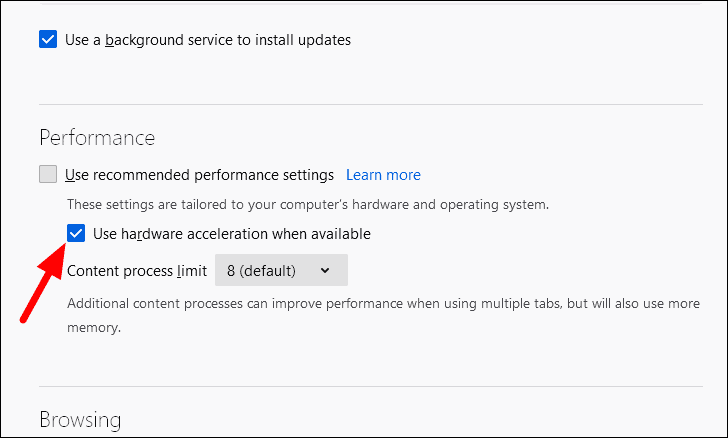
Task: Disable the hardware acceleration checkbox
Action: click(76, 233)
